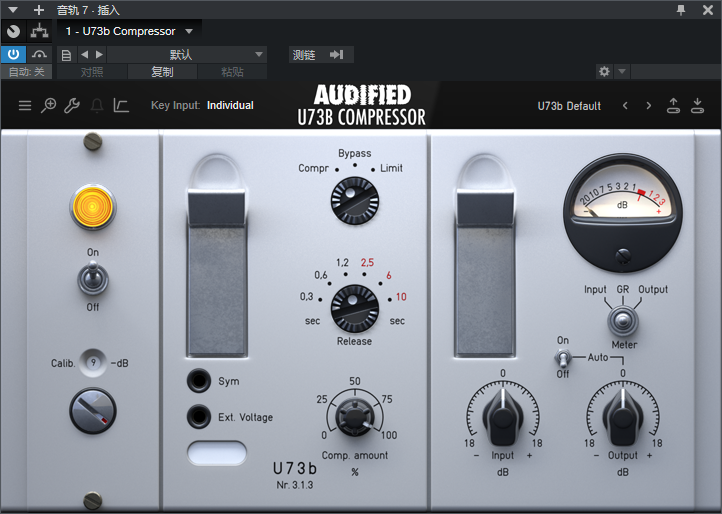
Task: Toggle the Auto On/Off switch
Action: click(x=562, y=358)
